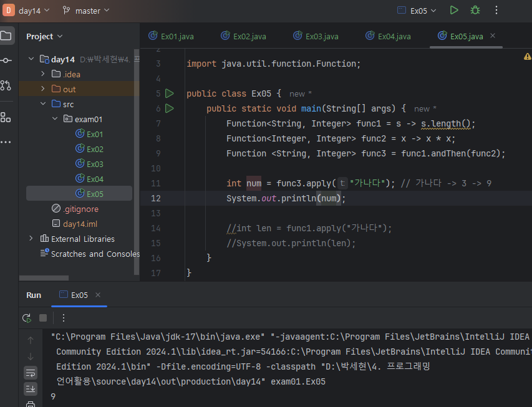Open the Structure tool window icon

pos(6,117)
